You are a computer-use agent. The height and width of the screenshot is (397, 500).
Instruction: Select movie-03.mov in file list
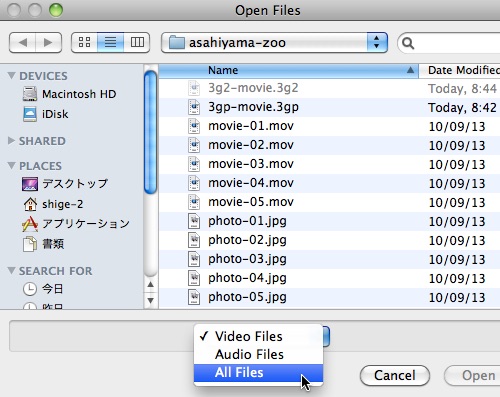click(251, 164)
